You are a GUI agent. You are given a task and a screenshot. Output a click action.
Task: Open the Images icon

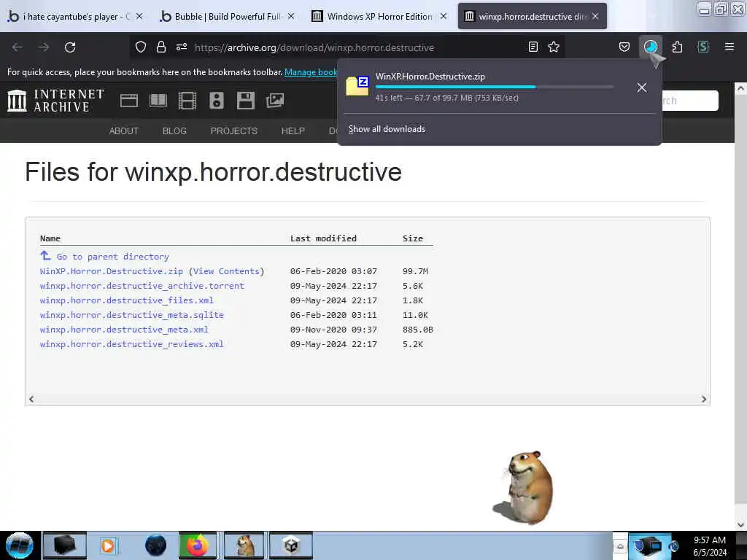[275, 101]
